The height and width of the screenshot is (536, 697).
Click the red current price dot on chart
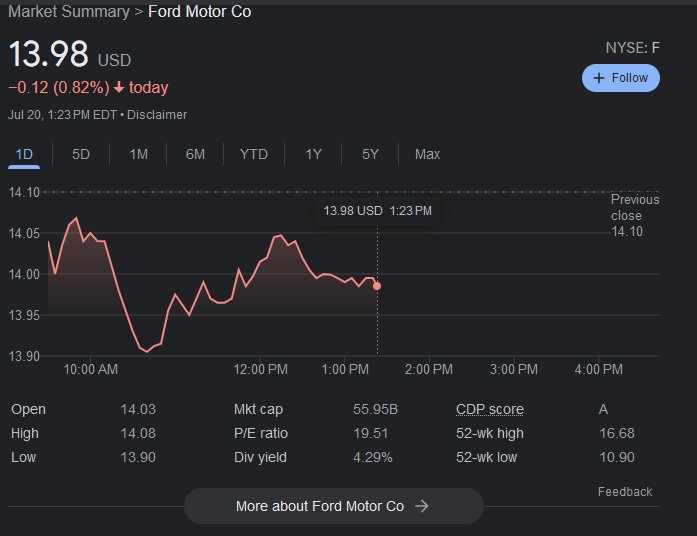377,286
